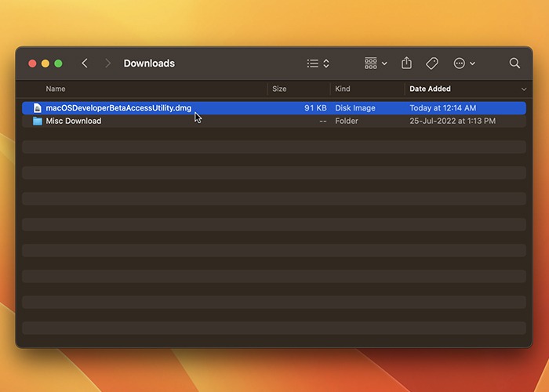549x392 pixels.
Task: Toggle sort direction chevron in Date Added
Action: point(523,89)
